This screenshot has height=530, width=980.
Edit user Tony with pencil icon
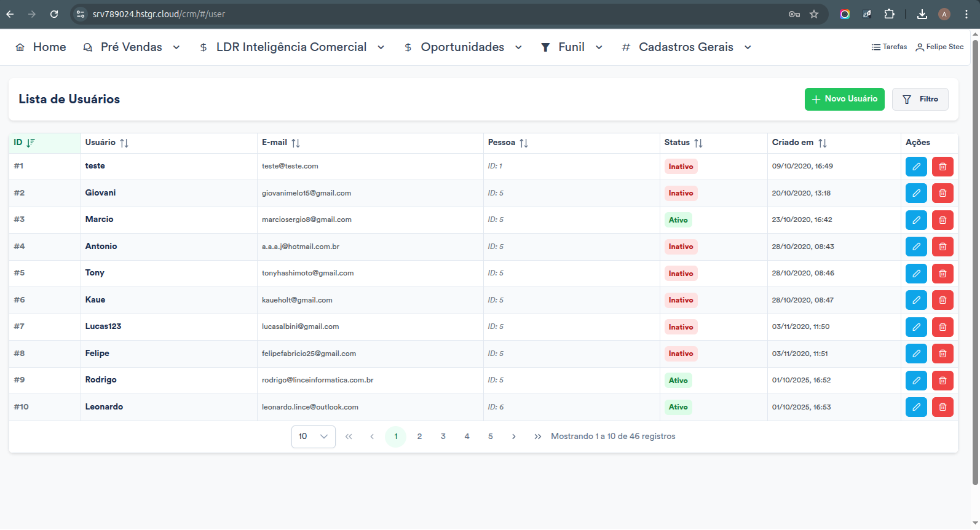916,274
